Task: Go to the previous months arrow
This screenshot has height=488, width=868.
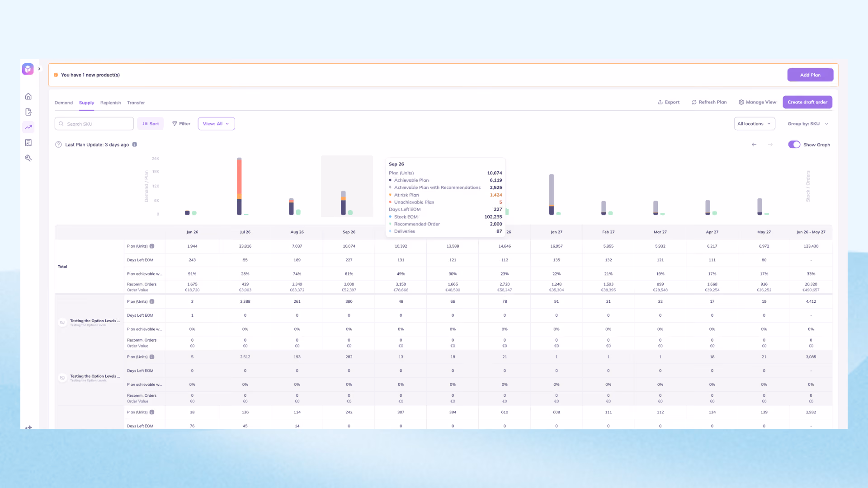Action: [x=754, y=145]
